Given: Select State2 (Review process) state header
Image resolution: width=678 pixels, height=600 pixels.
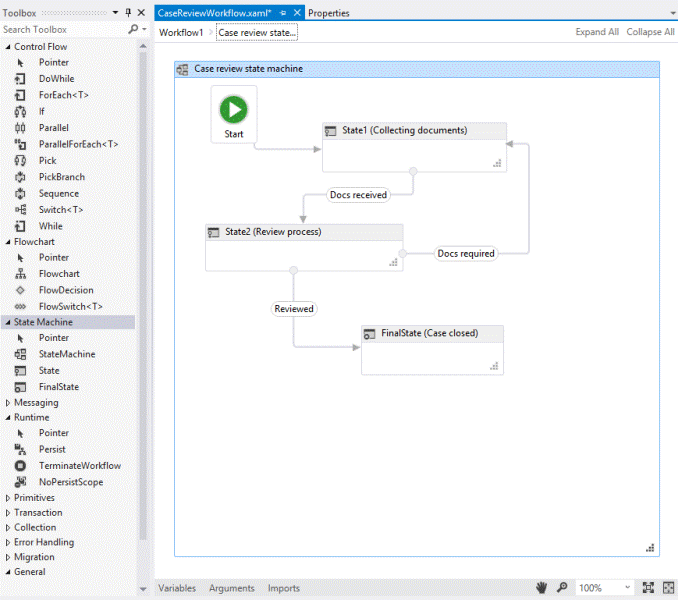Looking at the screenshot, I should (304, 232).
